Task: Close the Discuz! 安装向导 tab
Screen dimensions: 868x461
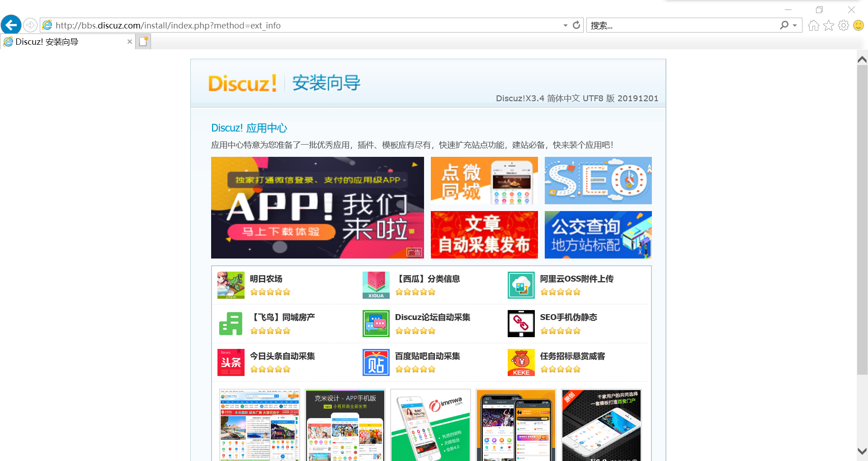Action: (x=130, y=42)
